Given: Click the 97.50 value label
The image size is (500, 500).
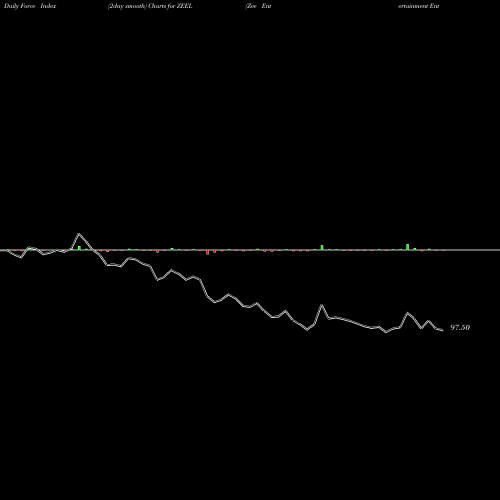Looking at the screenshot, I should [x=460, y=327].
